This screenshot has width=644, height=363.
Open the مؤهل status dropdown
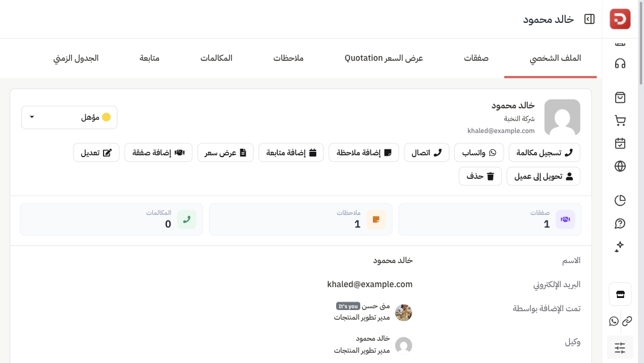tap(69, 117)
